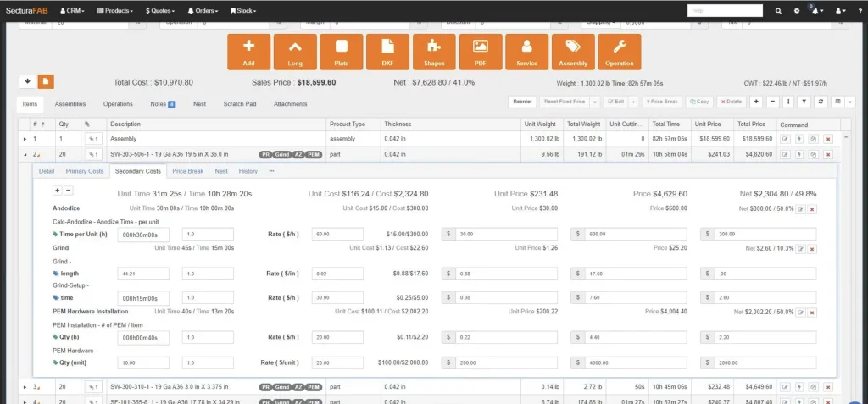Click the Grind length rate field 0.02
Screen dimensions: 868x404
[337, 274]
